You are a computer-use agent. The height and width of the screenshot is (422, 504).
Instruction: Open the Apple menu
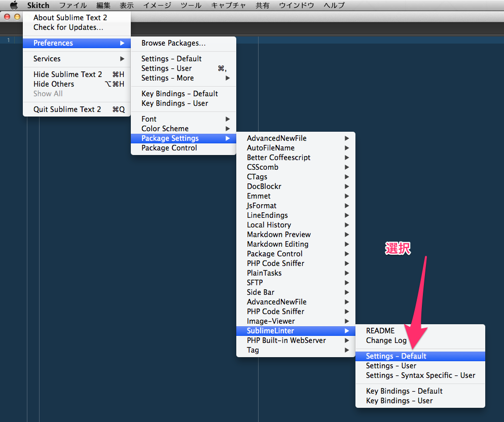14,5
